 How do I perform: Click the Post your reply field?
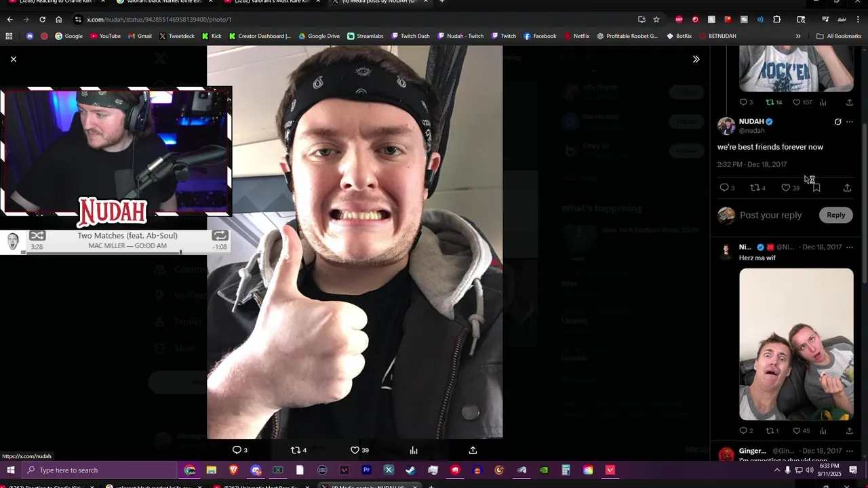click(771, 215)
